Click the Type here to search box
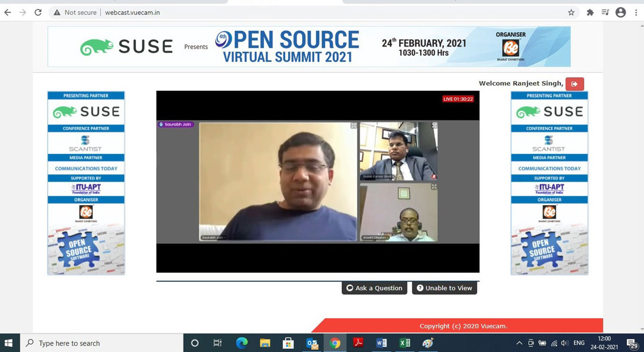This screenshot has width=644, height=352. coord(101,343)
